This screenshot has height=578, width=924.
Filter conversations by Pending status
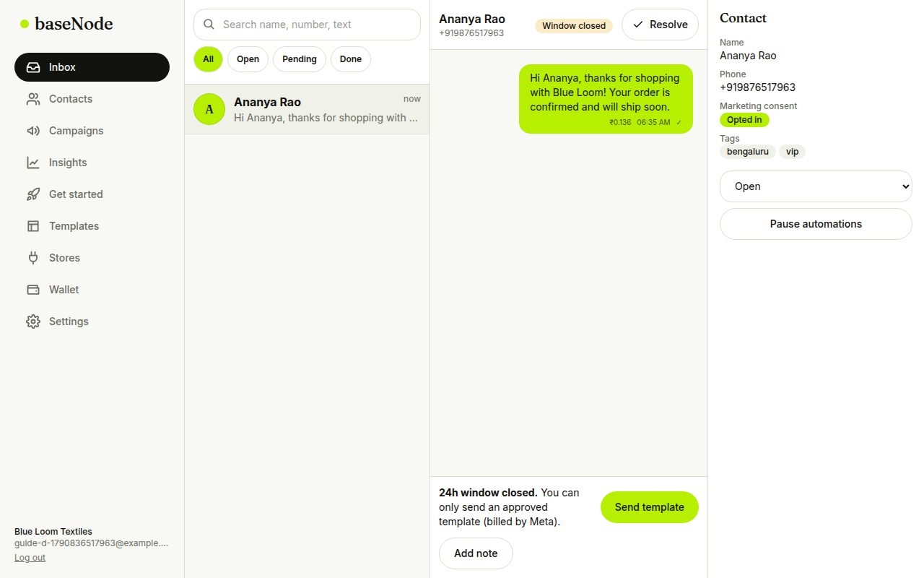pos(300,59)
